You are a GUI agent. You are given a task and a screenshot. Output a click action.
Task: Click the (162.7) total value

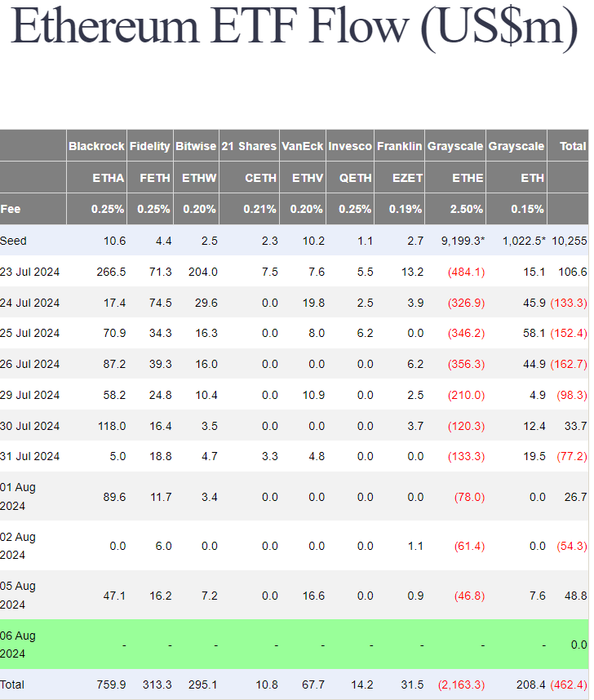point(569,364)
